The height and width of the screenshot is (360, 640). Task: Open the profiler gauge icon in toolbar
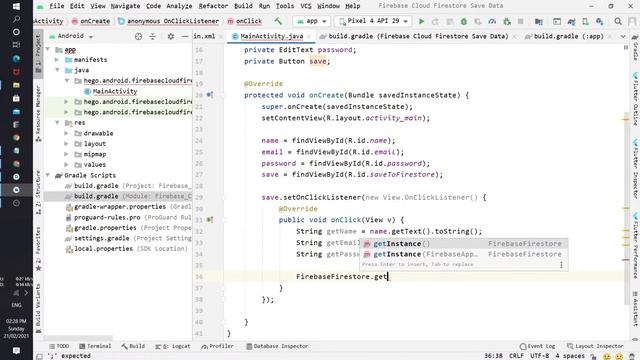coord(492,21)
